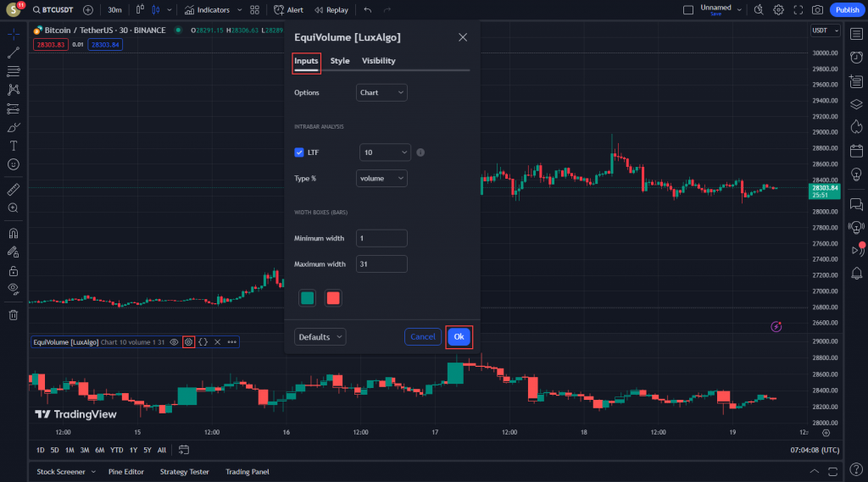This screenshot has width=868, height=482.
Task: Open the emoji icons tool
Action: tap(14, 164)
